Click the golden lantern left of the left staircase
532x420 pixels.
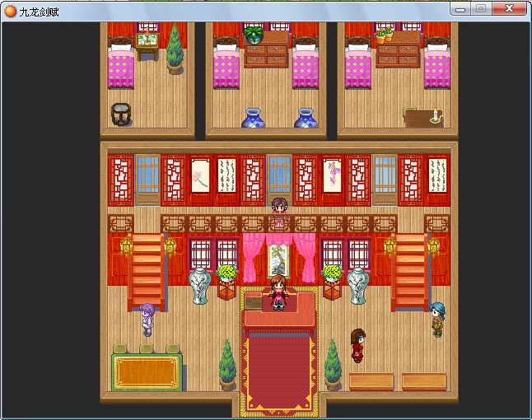click(x=126, y=246)
